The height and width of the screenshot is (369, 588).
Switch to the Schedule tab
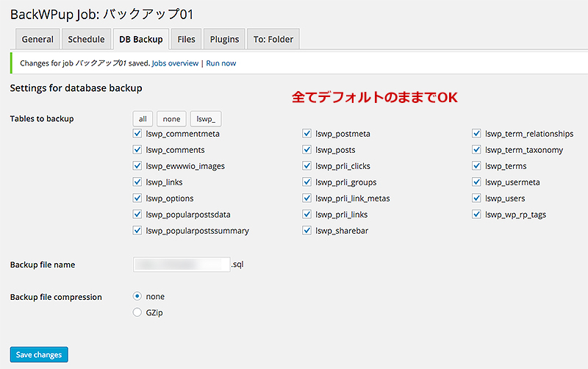pyautogui.click(x=86, y=39)
